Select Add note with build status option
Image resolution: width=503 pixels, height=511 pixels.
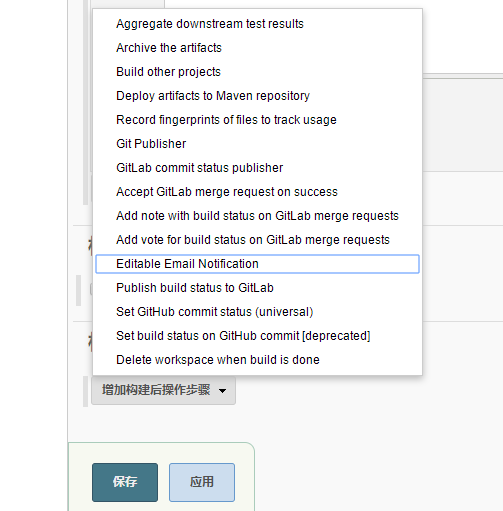pyautogui.click(x=257, y=216)
